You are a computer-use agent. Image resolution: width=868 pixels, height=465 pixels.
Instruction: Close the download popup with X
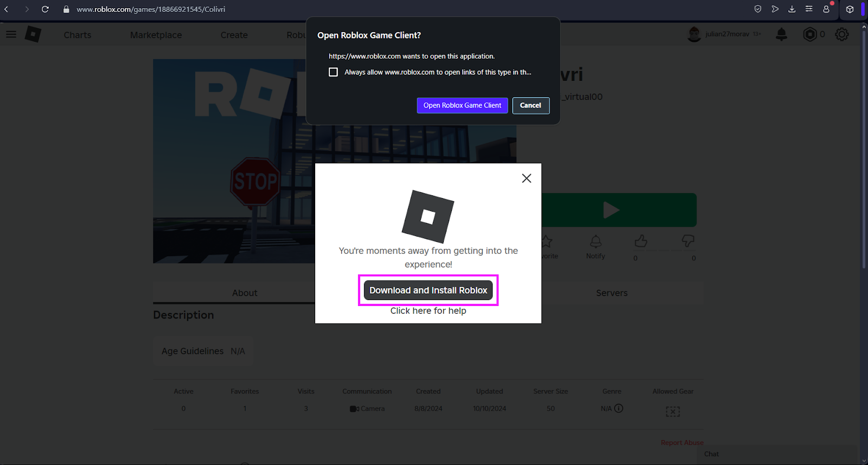[526, 178]
